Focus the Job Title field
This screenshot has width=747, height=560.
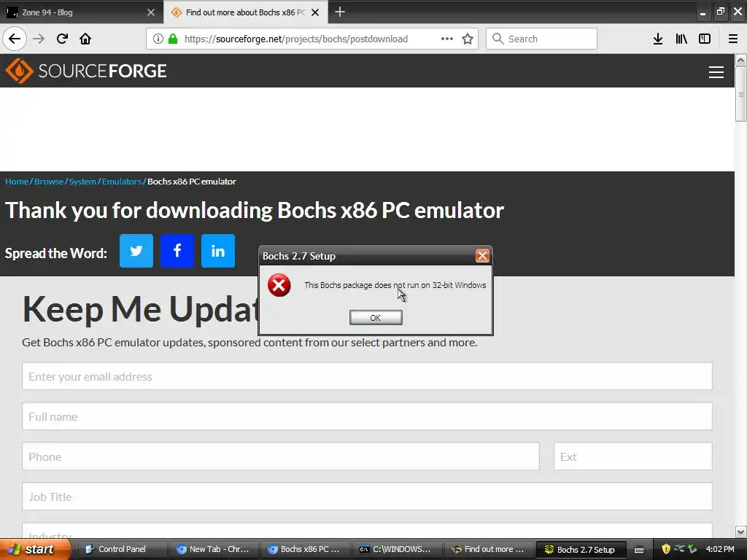tap(367, 496)
